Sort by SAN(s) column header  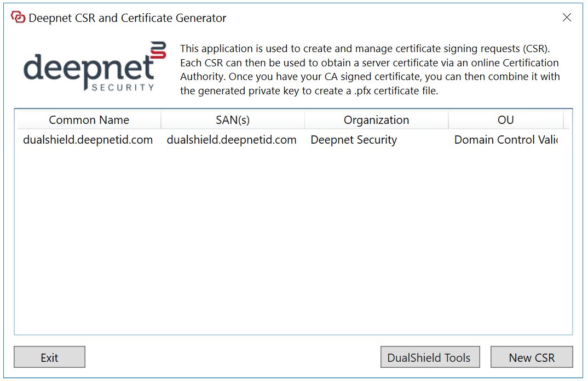point(233,120)
